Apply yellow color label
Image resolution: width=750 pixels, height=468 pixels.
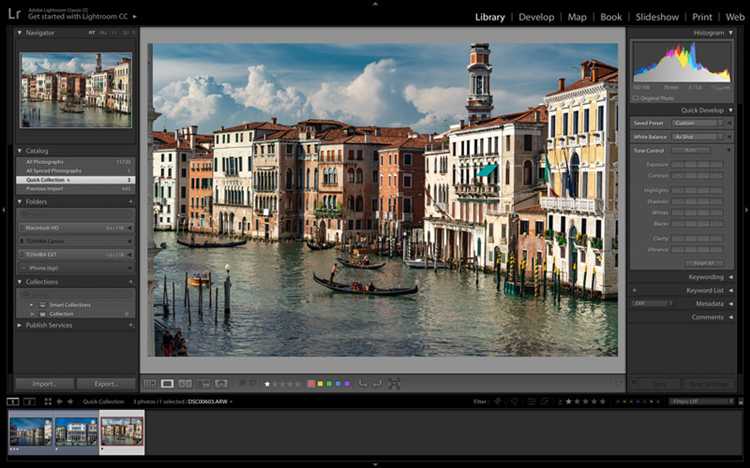point(320,384)
